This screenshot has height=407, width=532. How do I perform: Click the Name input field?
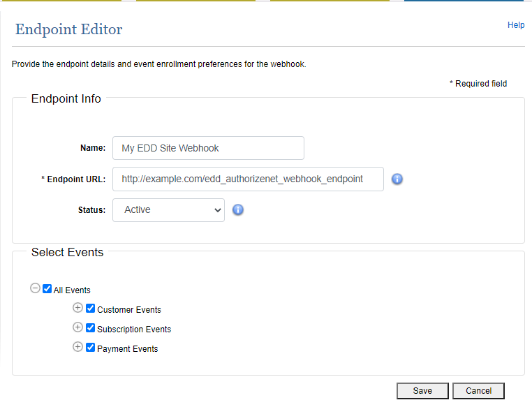point(208,148)
